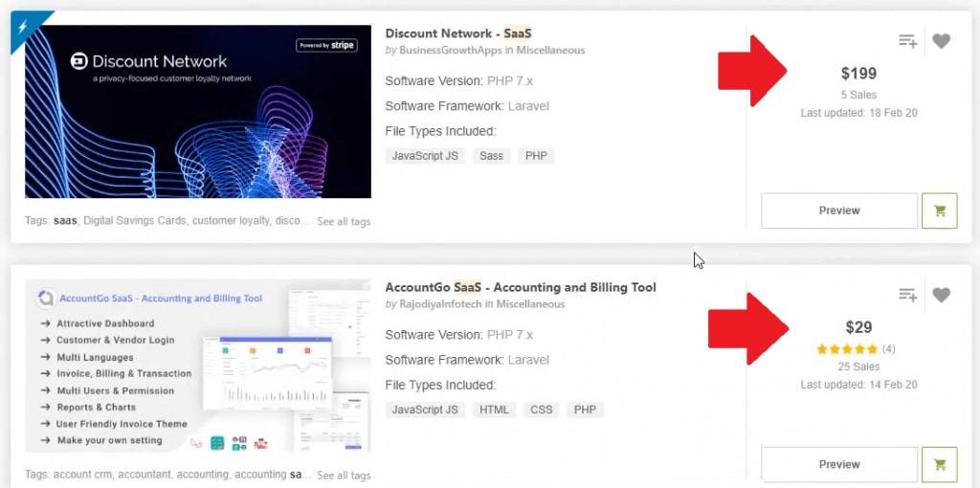Click Laravel framework in Discount Network card

(528, 106)
